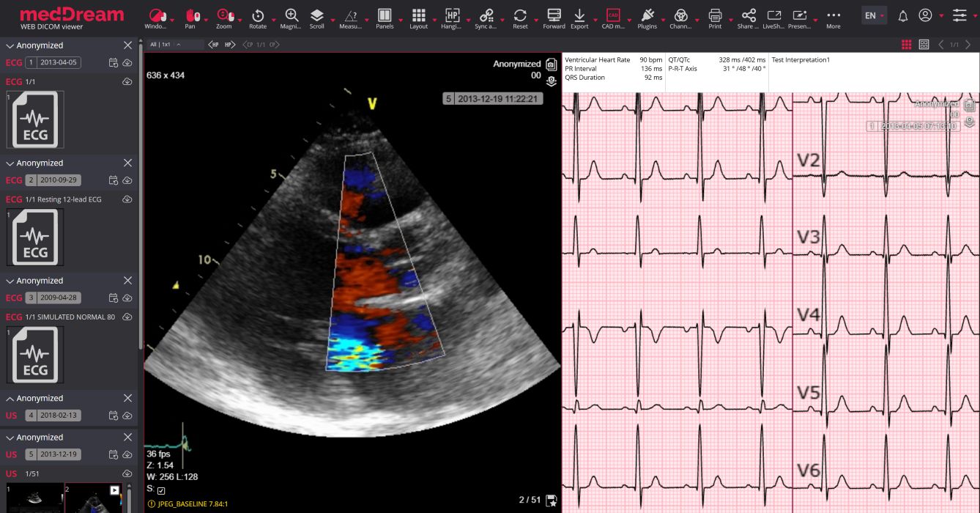
Task: Toggle the S: checkbox in the ultrasound viewport
Action: 162,490
